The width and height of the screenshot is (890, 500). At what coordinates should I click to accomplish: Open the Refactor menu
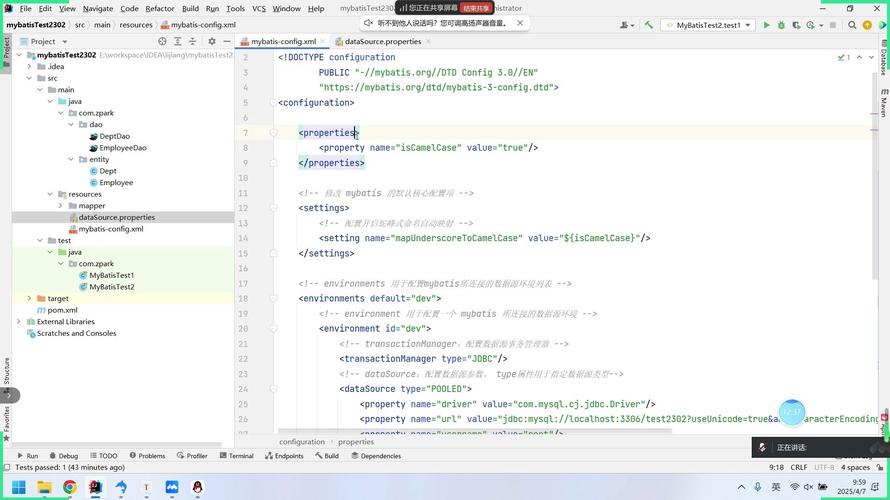click(x=159, y=8)
